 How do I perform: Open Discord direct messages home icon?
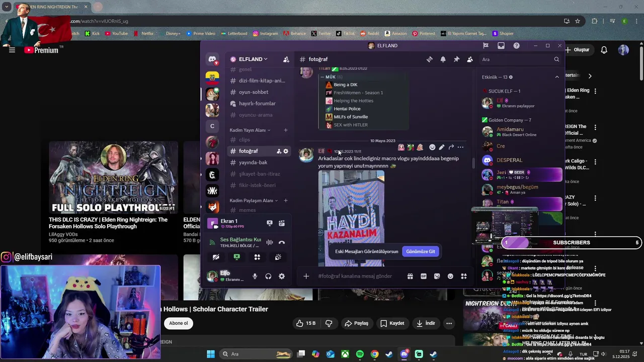click(x=212, y=59)
